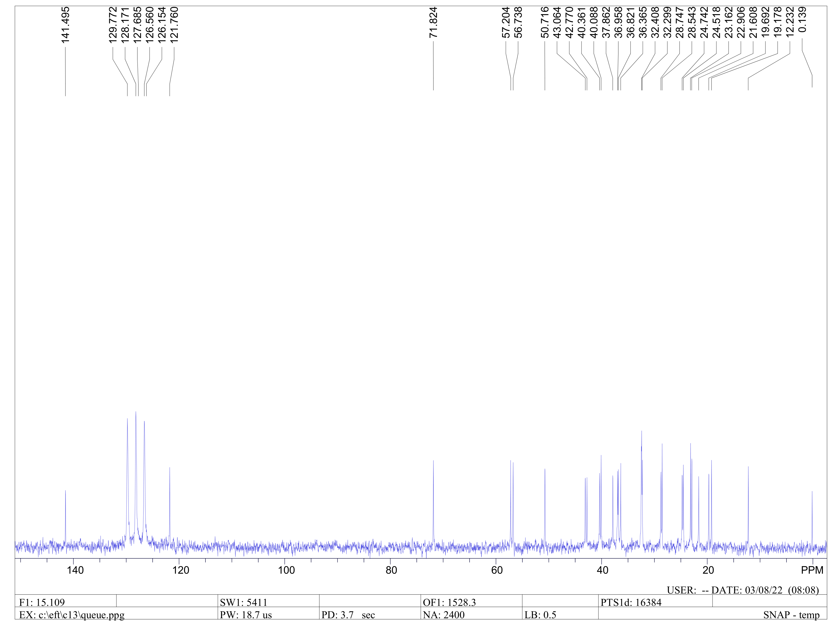Screen dimensions: 834x644
Task: Click the 60 axis tick label
Action: [497, 570]
